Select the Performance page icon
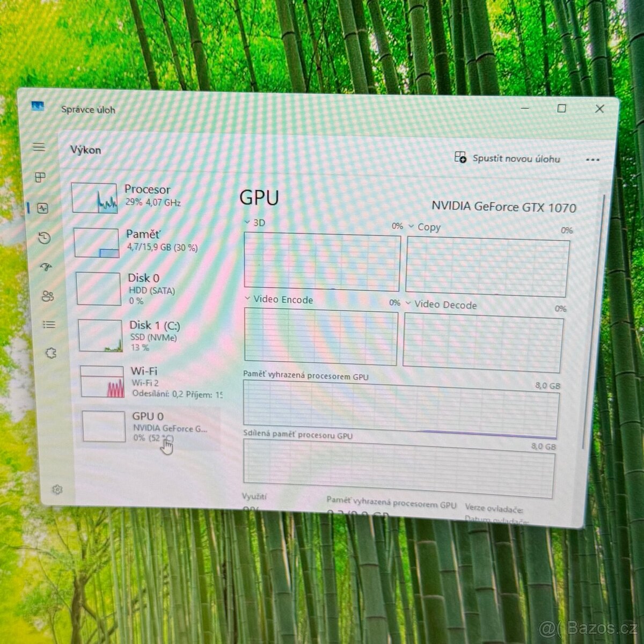 (42, 208)
